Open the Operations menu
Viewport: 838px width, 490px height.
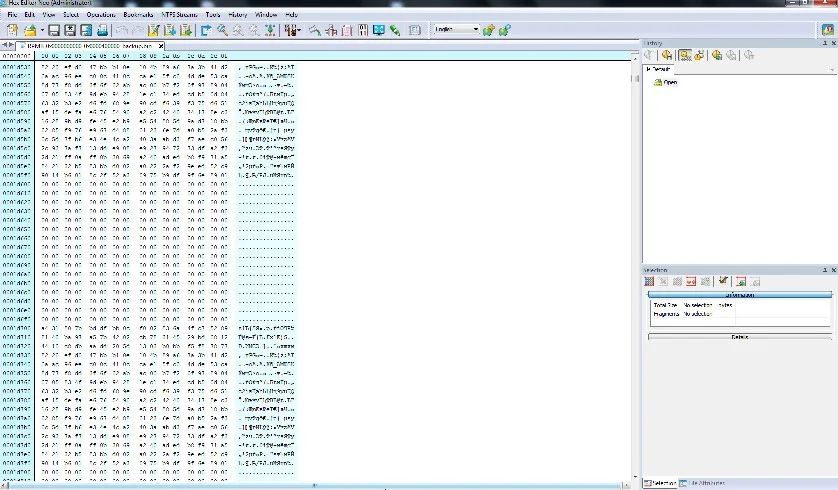tap(101, 14)
